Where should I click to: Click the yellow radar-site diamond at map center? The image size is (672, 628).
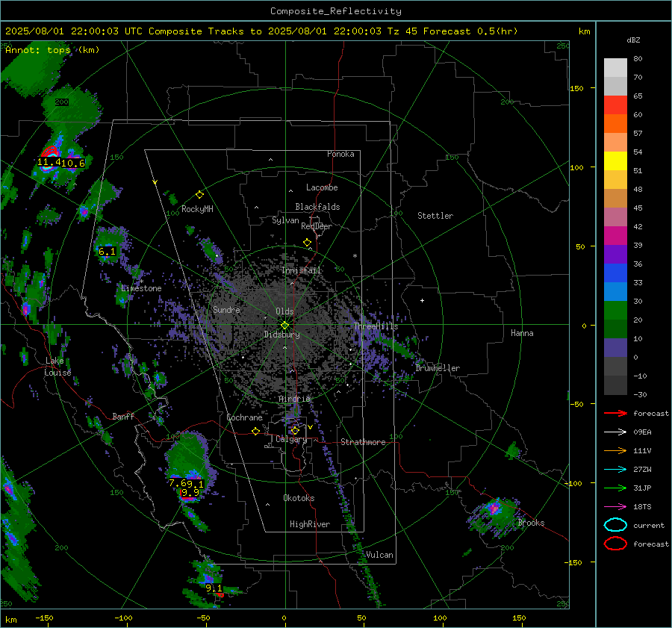tap(284, 326)
